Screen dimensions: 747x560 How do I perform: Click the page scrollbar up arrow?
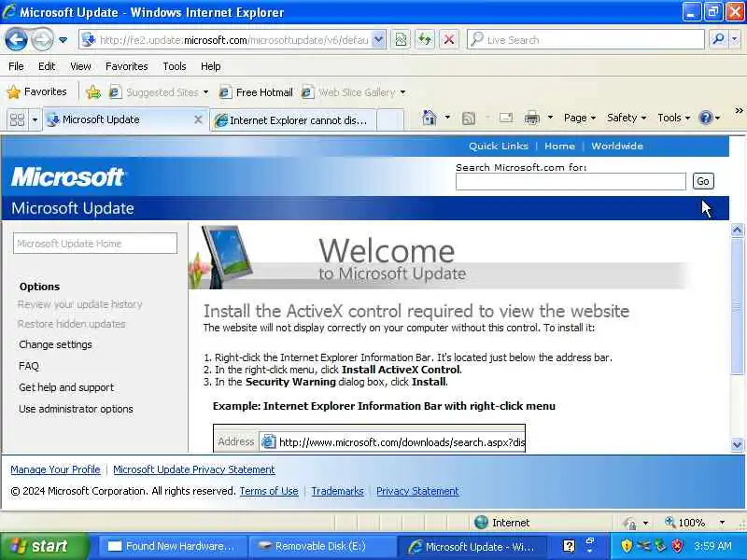coord(737,231)
